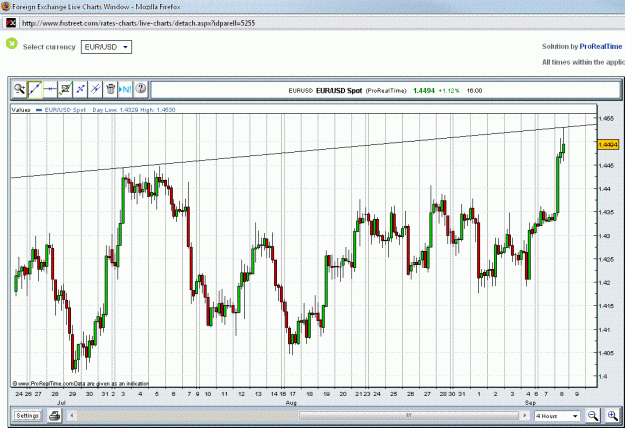The width and height of the screenshot is (625, 428).
Task: Select the zoom magnifier tool in chart toolbar
Action: pyautogui.click(x=19, y=89)
